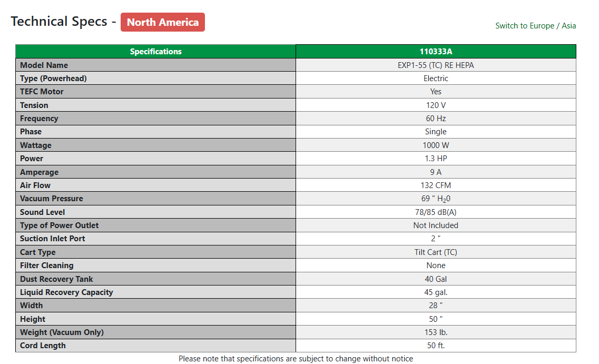Click the Dust Recovery Tank row label
The image size is (599, 364).
click(x=56, y=279)
